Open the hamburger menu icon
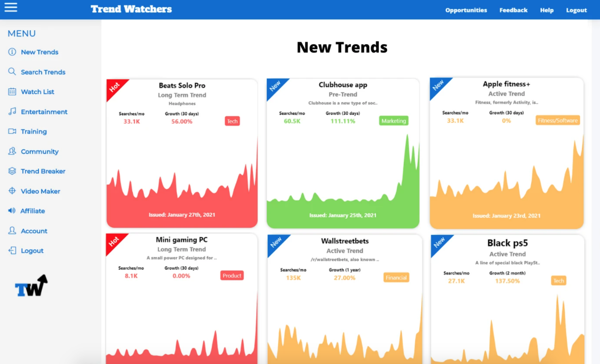 pyautogui.click(x=11, y=7)
